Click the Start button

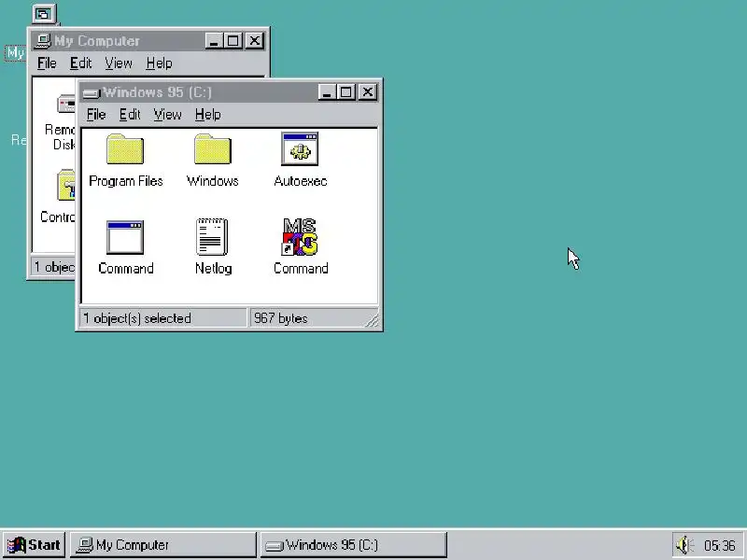34,545
